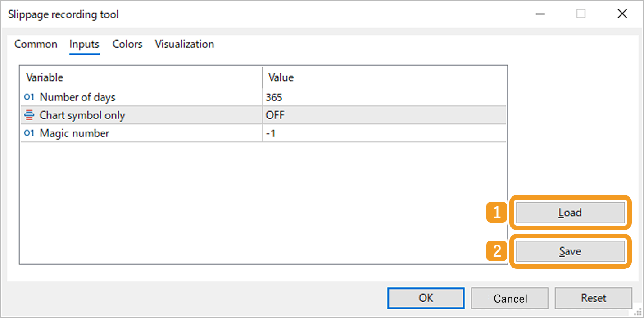Cancel the dialog

pyautogui.click(x=510, y=298)
